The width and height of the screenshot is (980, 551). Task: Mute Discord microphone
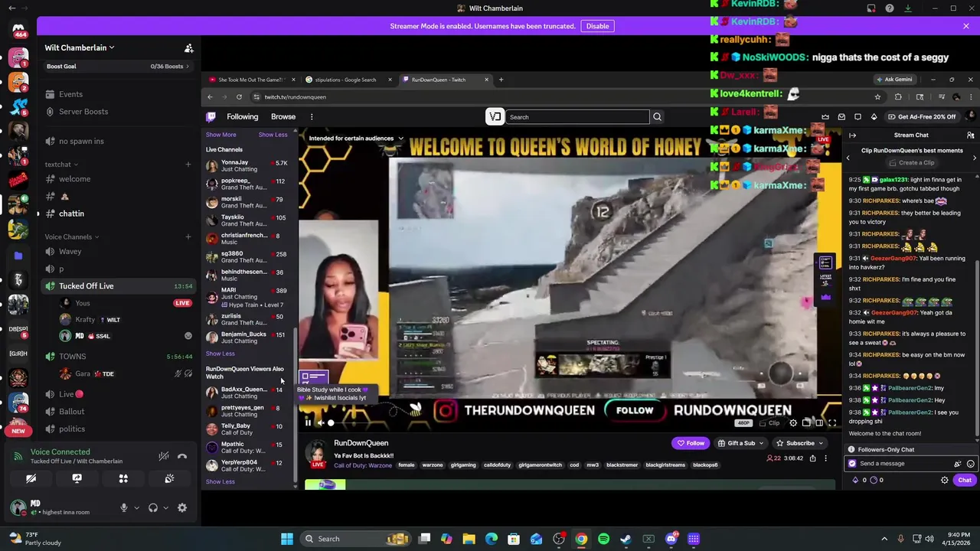[123, 507]
